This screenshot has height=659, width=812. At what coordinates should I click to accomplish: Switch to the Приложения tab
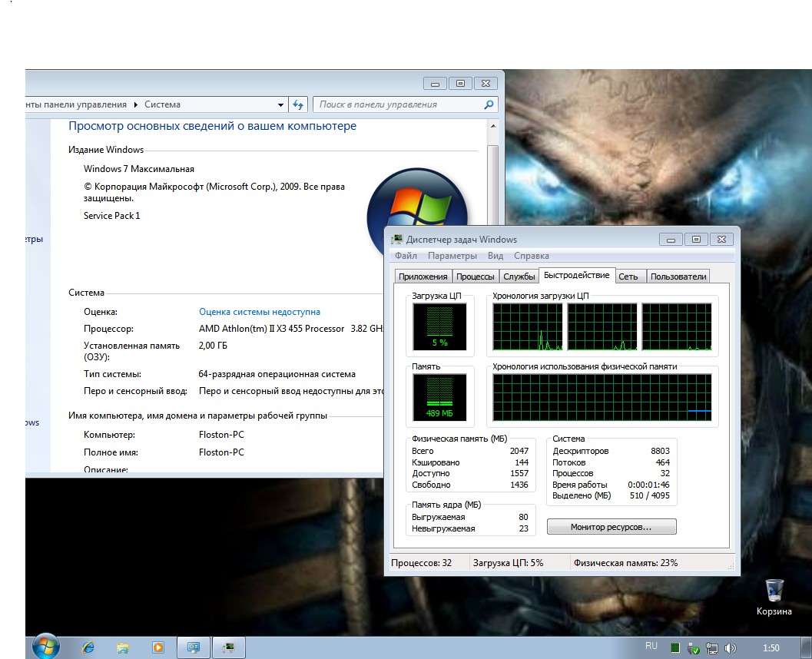[423, 277]
